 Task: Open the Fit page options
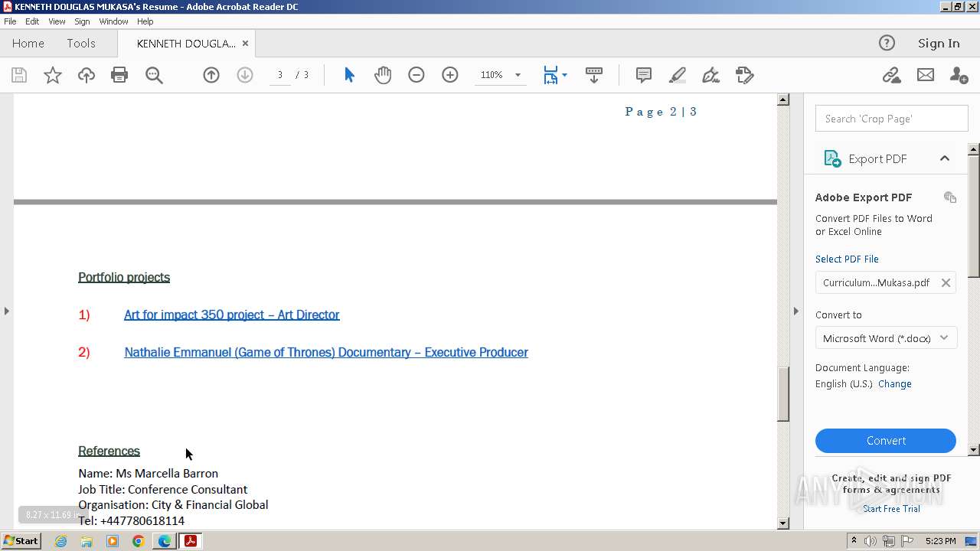555,75
